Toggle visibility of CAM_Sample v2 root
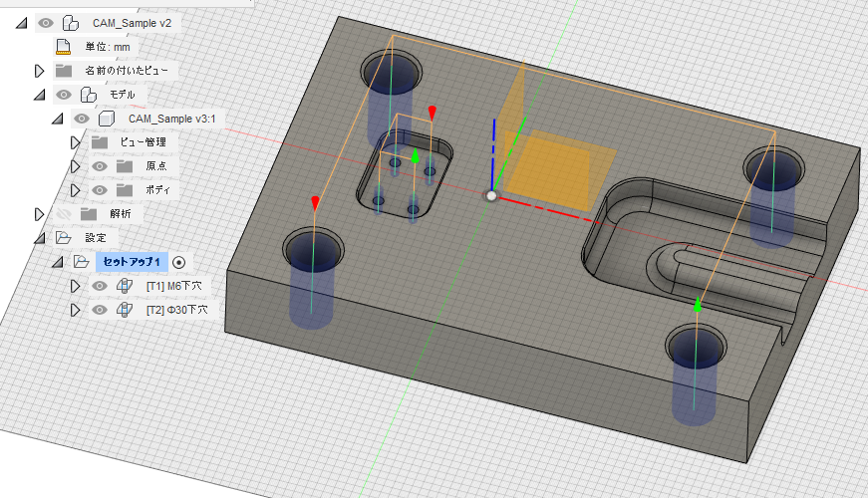 [46, 23]
